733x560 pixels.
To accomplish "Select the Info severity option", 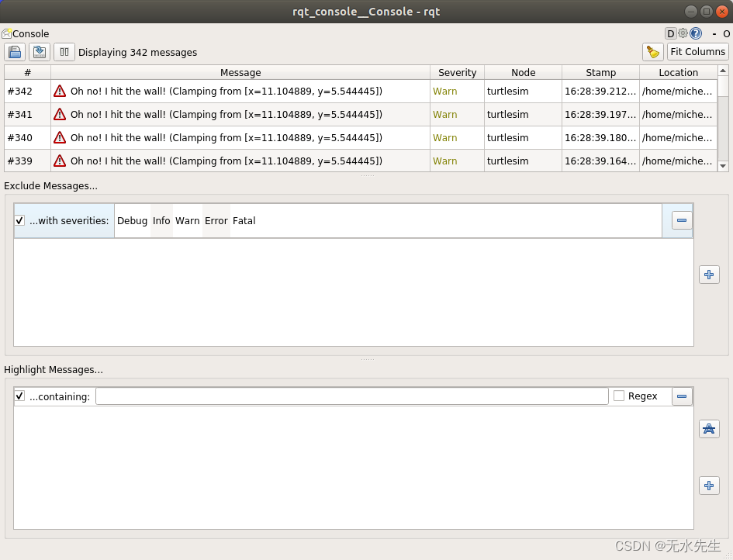I will pos(161,220).
